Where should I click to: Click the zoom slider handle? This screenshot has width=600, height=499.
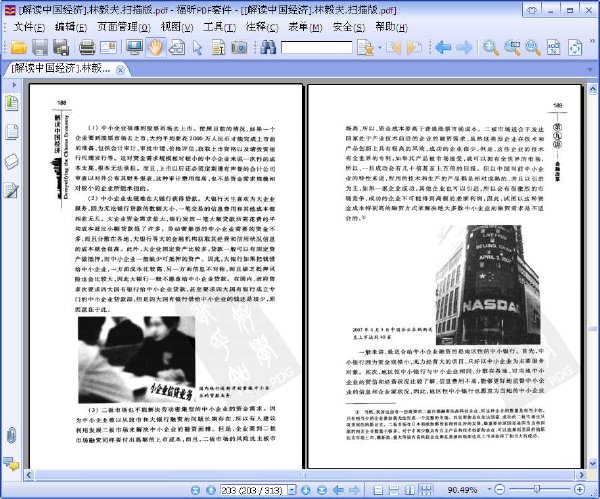point(536,489)
